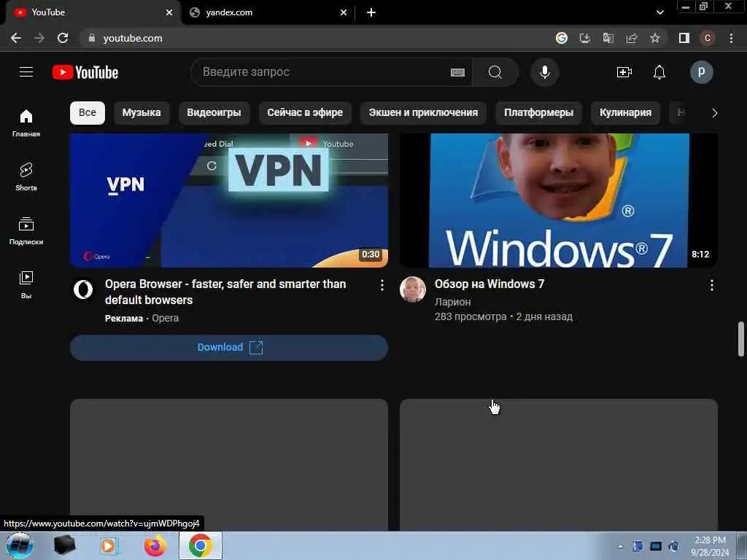Click the Opera advertiser name
Screen dimensions: 747x560
coord(166,318)
